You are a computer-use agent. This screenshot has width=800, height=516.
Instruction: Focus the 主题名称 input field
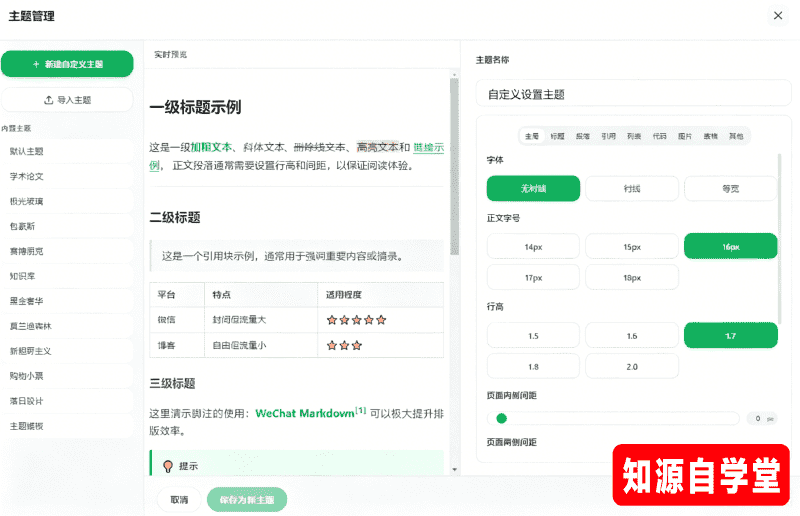tap(633, 94)
